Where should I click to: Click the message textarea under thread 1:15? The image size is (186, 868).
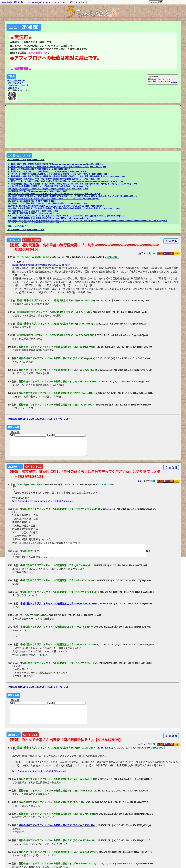(x=49, y=446)
